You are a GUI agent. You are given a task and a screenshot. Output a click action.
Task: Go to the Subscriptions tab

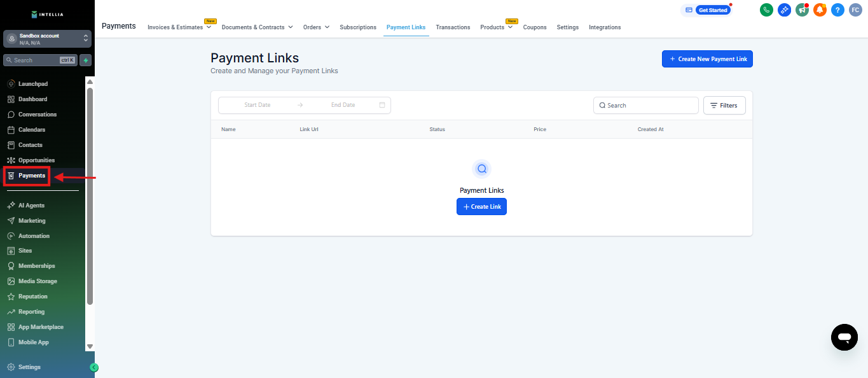357,27
